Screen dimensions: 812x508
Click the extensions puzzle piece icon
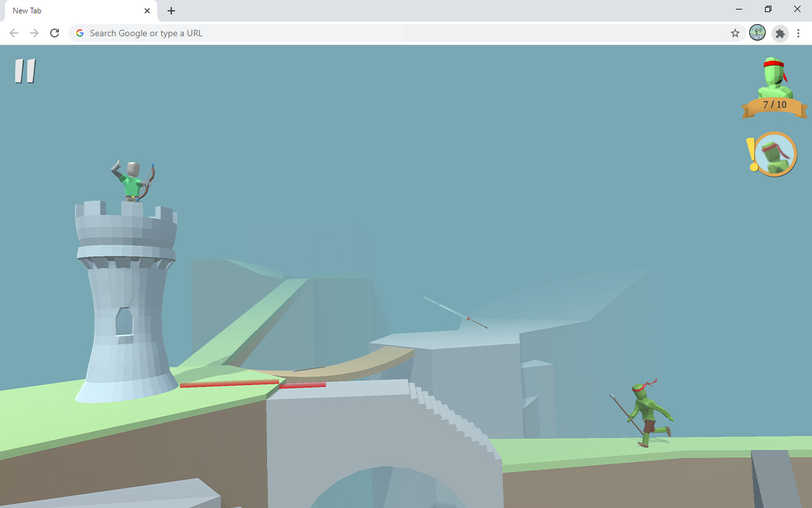[780, 33]
